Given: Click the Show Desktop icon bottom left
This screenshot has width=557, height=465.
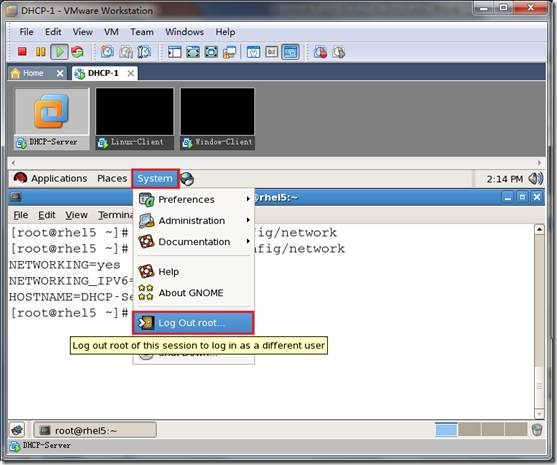Looking at the screenshot, I should pyautogui.click(x=17, y=430).
